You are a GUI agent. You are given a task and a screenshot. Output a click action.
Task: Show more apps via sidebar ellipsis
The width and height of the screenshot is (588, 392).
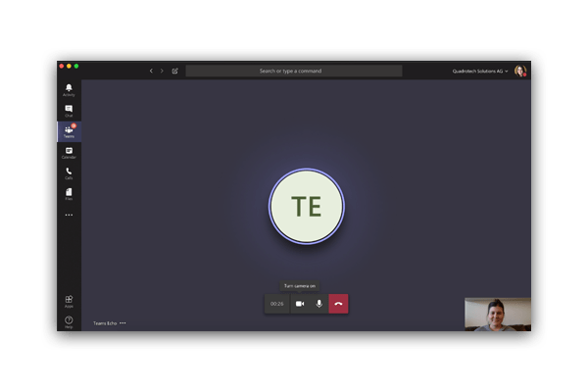click(x=69, y=215)
